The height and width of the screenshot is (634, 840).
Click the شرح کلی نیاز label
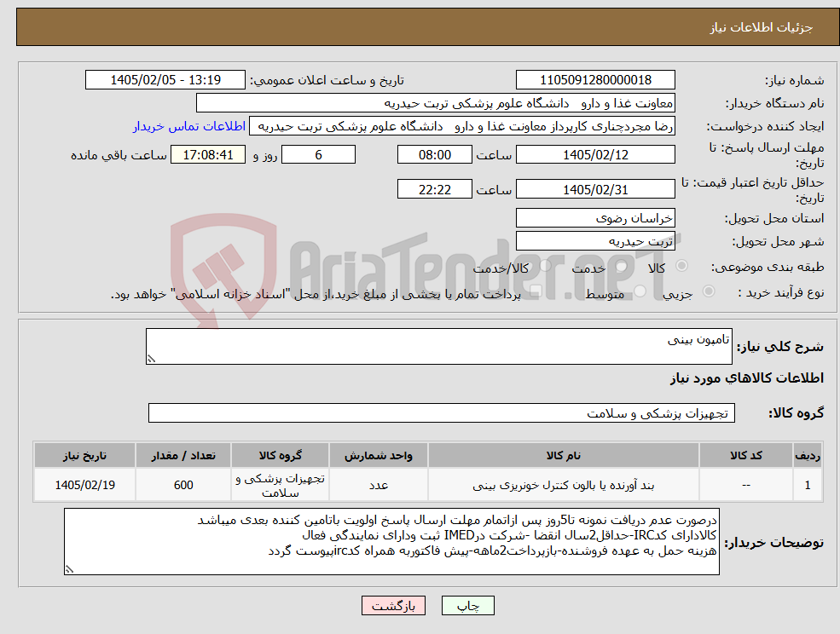tap(780, 347)
